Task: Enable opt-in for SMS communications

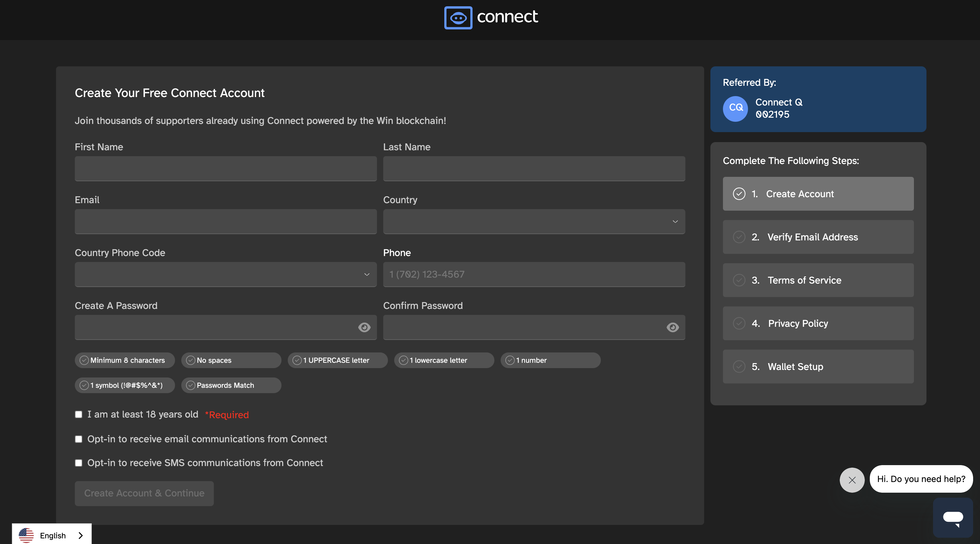Action: [78, 463]
